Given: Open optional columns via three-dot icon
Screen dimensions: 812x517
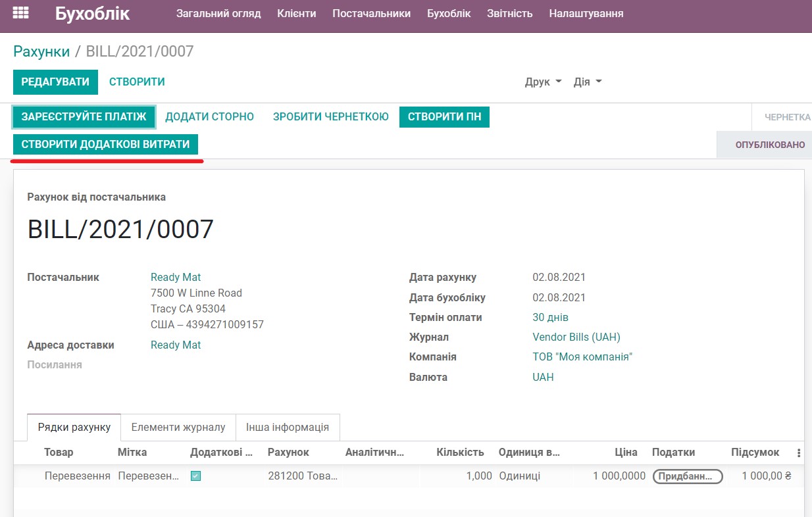Looking at the screenshot, I should (x=798, y=453).
